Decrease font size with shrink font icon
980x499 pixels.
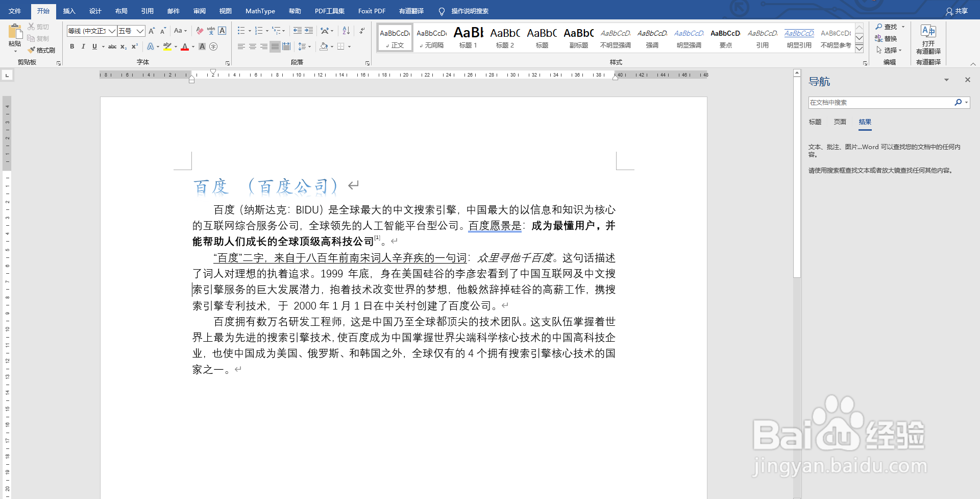tap(163, 31)
